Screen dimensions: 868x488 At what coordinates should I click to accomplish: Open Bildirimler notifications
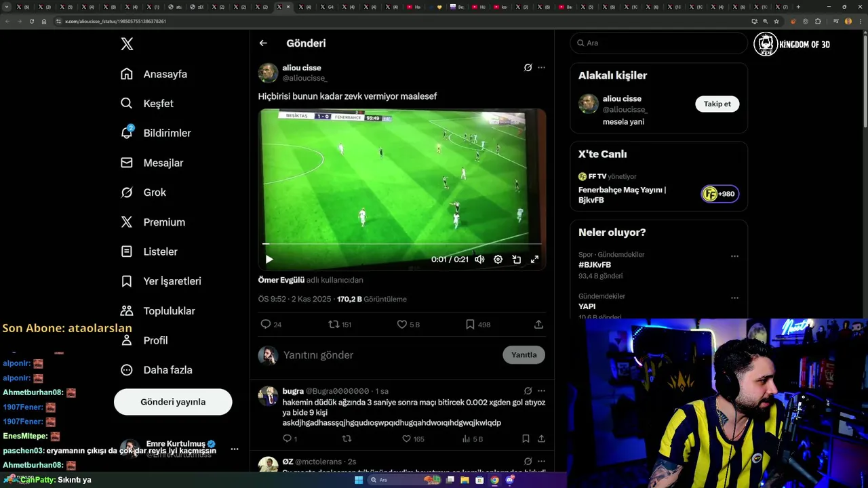click(156, 133)
